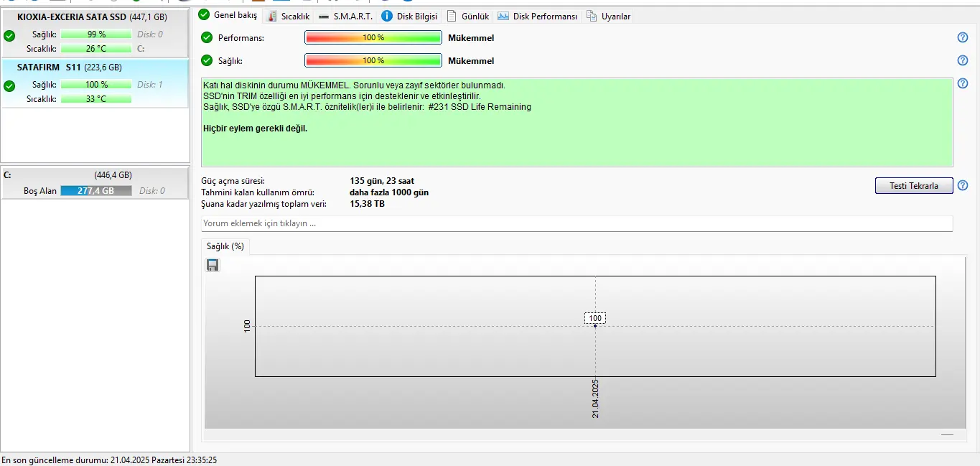Viewport: 980px width, 466px height.
Task: Switch to the Sıcaklık tab
Action: pos(288,16)
